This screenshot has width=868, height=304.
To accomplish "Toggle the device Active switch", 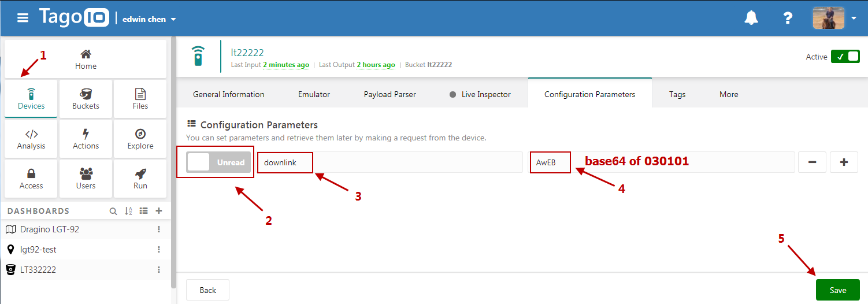I will point(845,57).
